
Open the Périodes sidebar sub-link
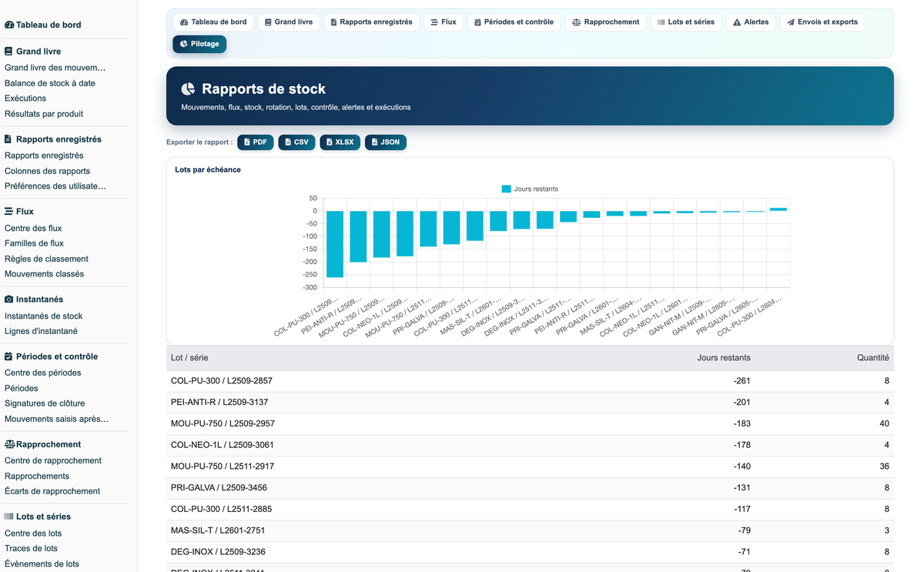pyautogui.click(x=22, y=388)
